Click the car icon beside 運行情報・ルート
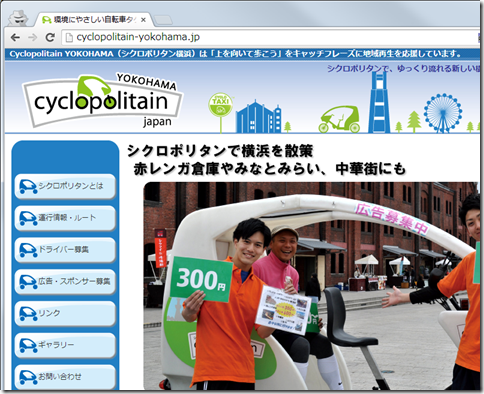Viewport: 484px width, 394px height. point(28,218)
